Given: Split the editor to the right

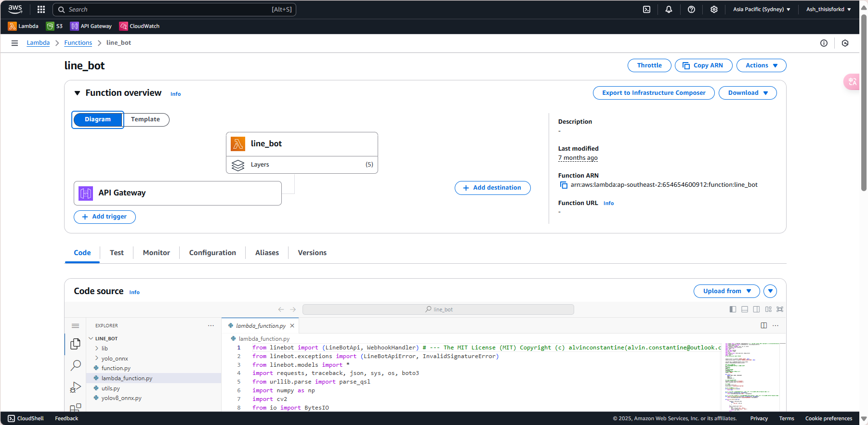Looking at the screenshot, I should 764,326.
